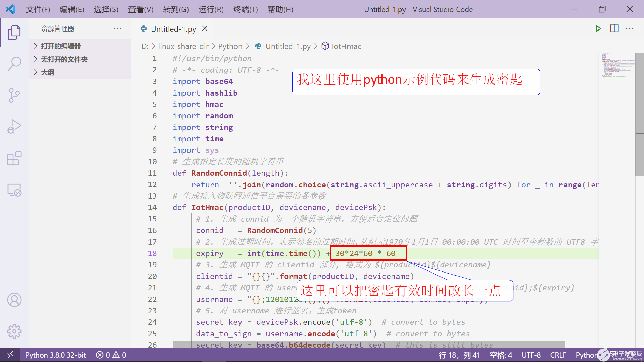Click the 'import sys' line
Screen dimensions: 644x362
click(x=196, y=150)
